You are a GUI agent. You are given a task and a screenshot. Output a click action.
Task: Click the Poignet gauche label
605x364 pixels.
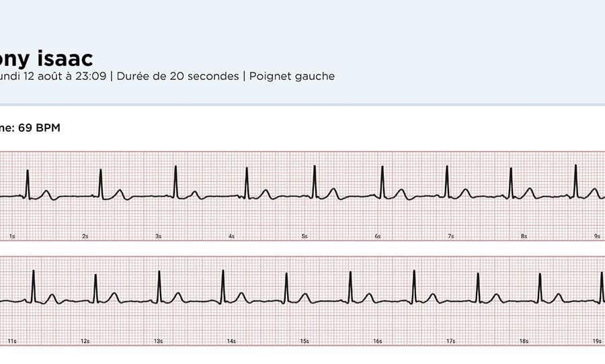tap(292, 76)
